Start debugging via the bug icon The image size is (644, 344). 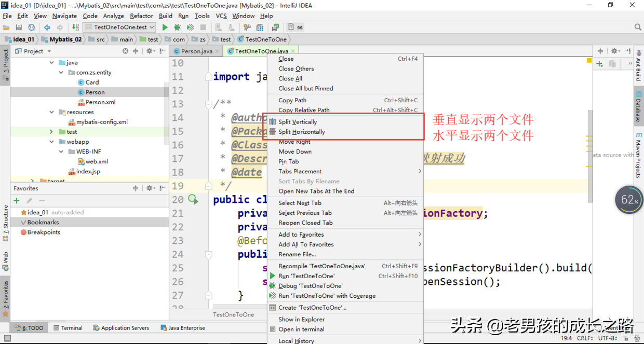click(177, 27)
